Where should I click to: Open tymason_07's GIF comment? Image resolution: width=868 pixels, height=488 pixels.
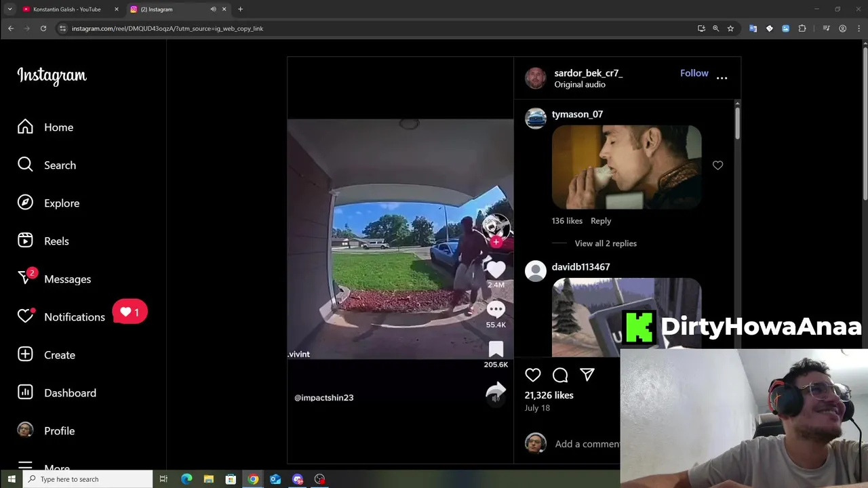[627, 167]
